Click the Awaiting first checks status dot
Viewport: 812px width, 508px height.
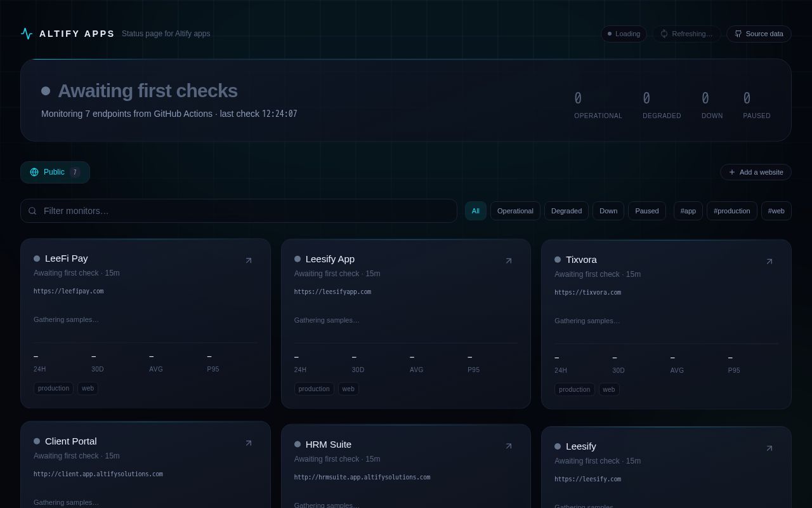click(46, 91)
